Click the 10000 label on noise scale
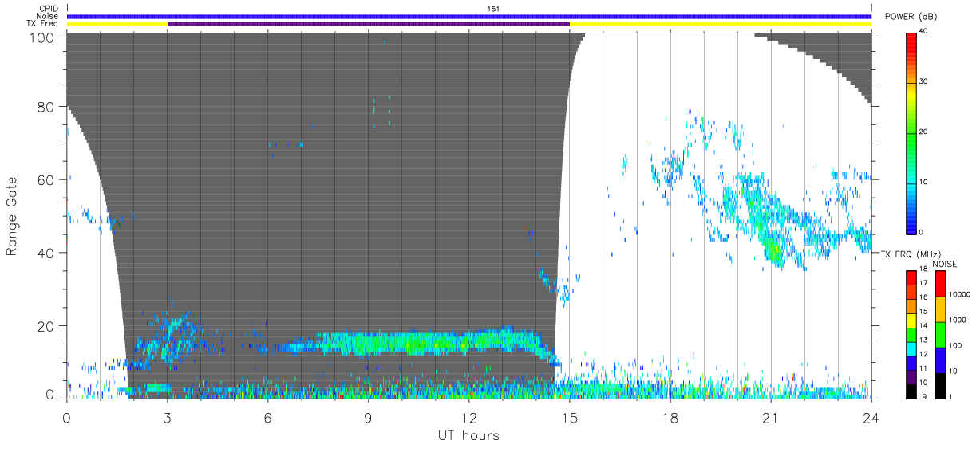This screenshot has height=452, width=980. (958, 293)
